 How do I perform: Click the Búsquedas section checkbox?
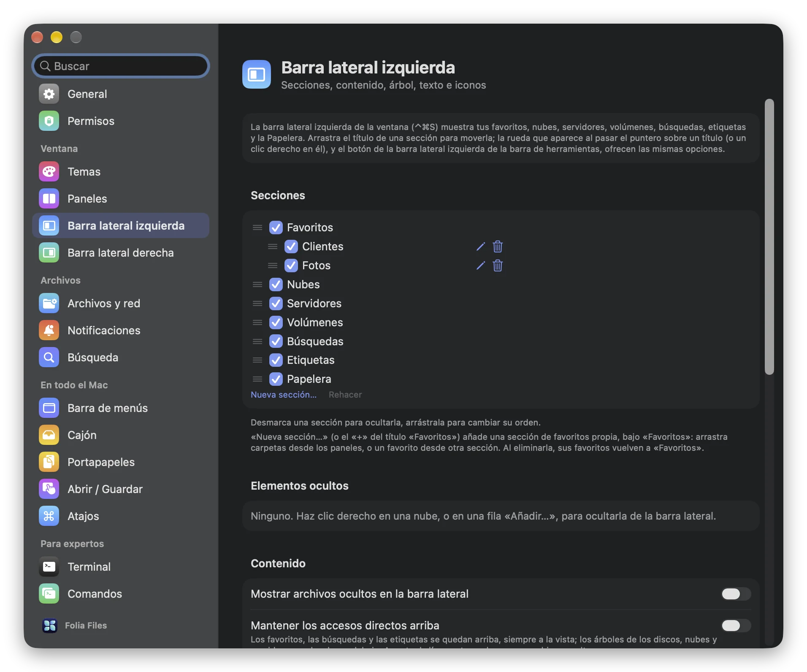pos(276,341)
